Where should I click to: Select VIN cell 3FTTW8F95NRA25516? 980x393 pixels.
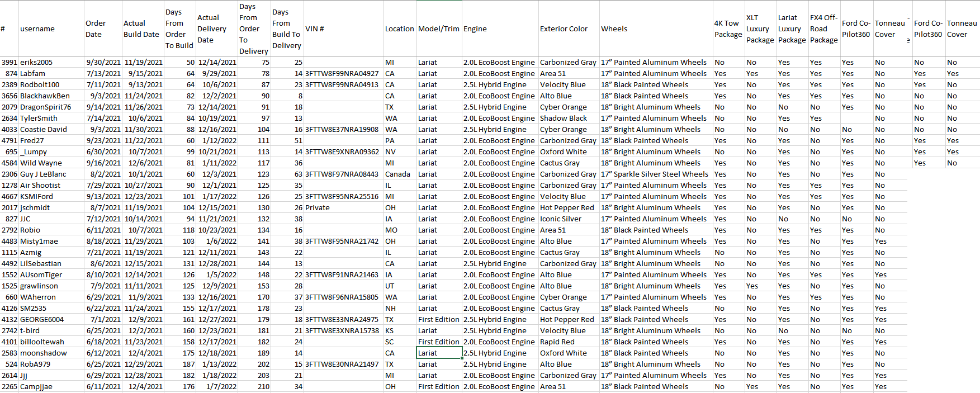(343, 196)
